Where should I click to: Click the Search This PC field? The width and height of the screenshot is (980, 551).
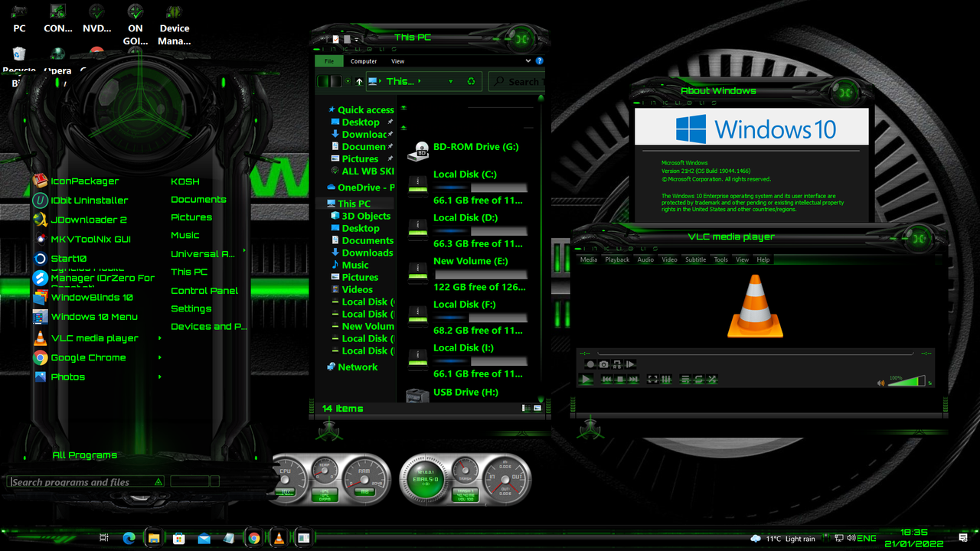pos(517,81)
